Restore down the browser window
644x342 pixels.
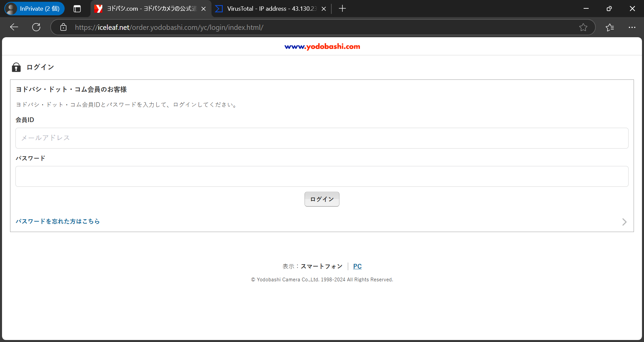[609, 9]
